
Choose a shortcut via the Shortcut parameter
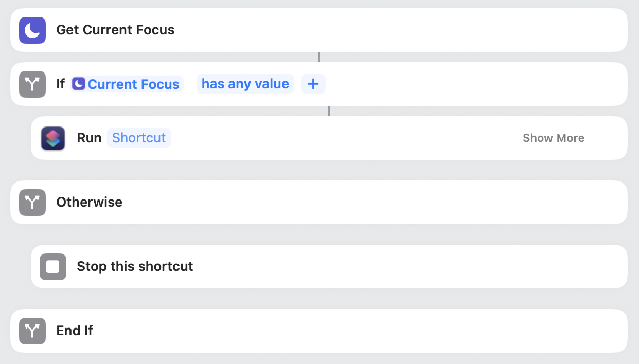pyautogui.click(x=139, y=138)
